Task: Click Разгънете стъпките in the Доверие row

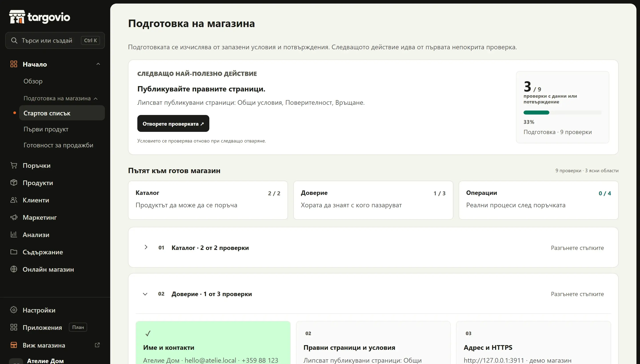Action: (577, 294)
